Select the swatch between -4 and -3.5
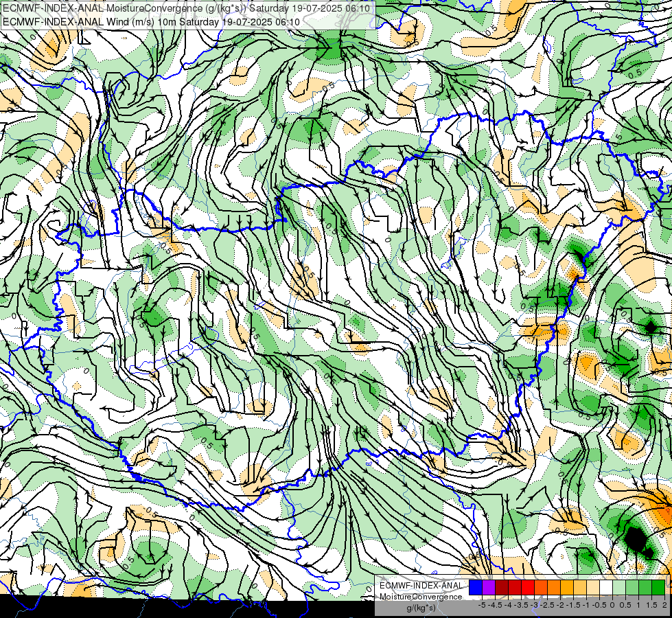Viewport: 672px width, 618px height. click(x=515, y=588)
